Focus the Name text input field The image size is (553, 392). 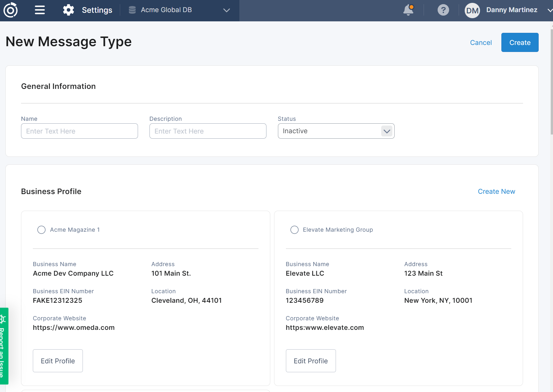click(x=79, y=131)
